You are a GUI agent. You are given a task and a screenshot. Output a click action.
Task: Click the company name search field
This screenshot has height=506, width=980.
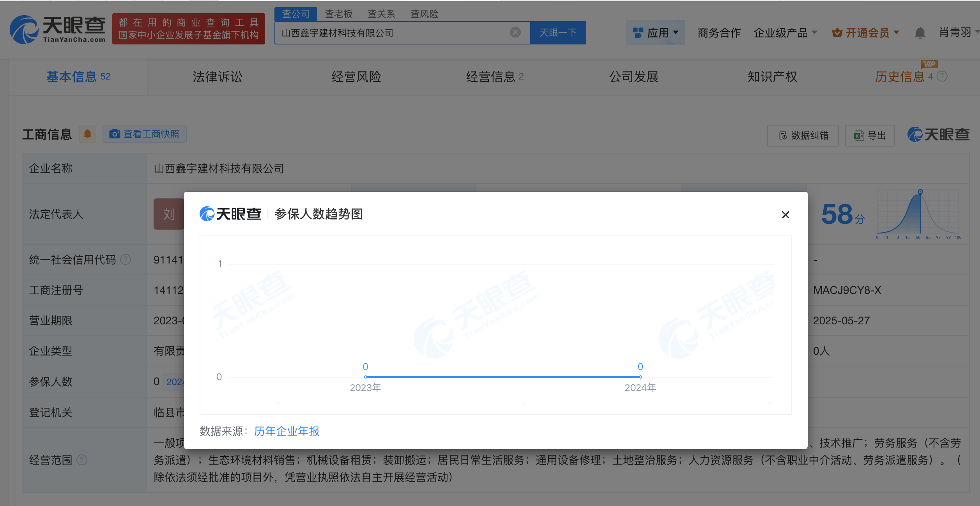click(390, 33)
